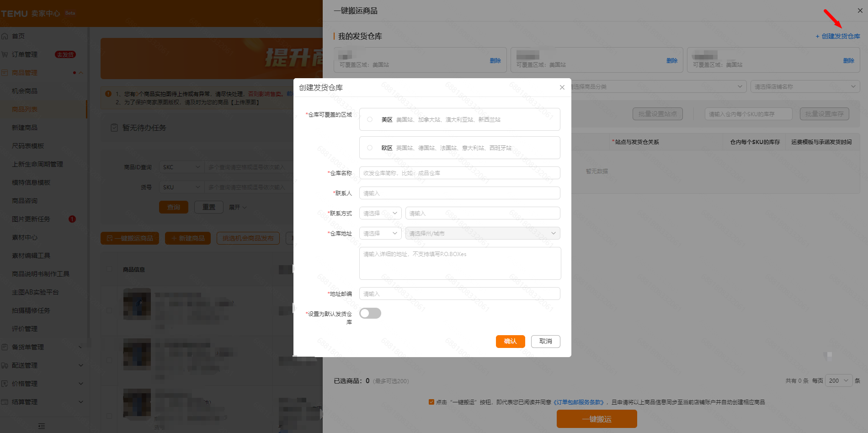Expand the state/city selection dropdown
Viewport: 868px width, 433px height.
[482, 234]
